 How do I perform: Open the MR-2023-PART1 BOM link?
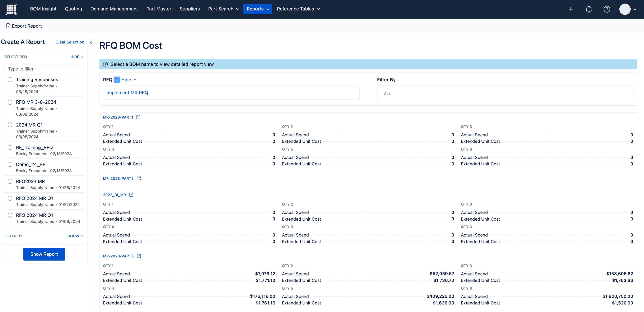(118, 117)
